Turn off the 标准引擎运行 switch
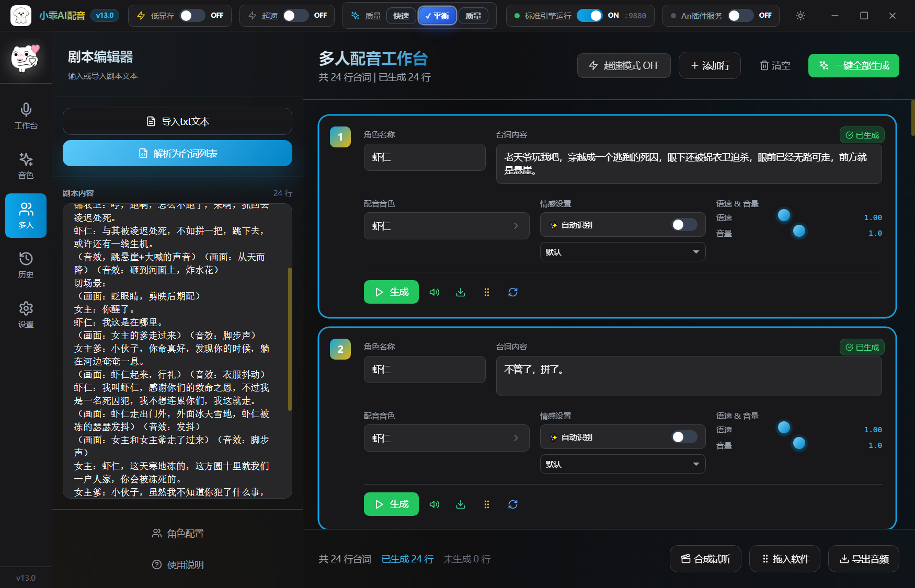Viewport: 915px width, 588px height. (589, 16)
